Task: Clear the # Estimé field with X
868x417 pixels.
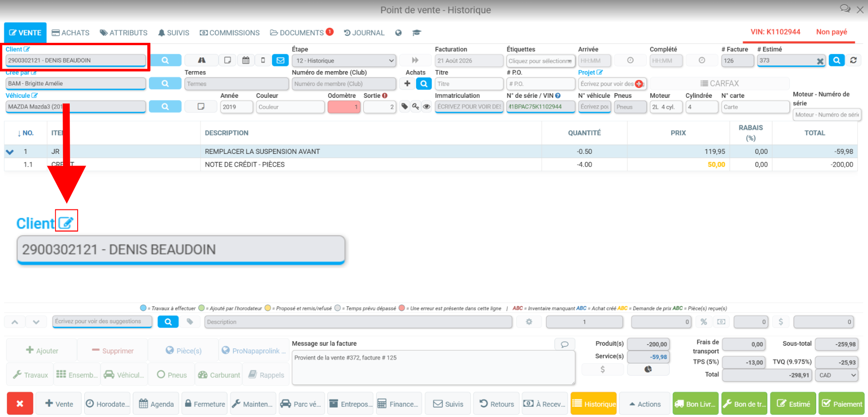Action: click(820, 61)
